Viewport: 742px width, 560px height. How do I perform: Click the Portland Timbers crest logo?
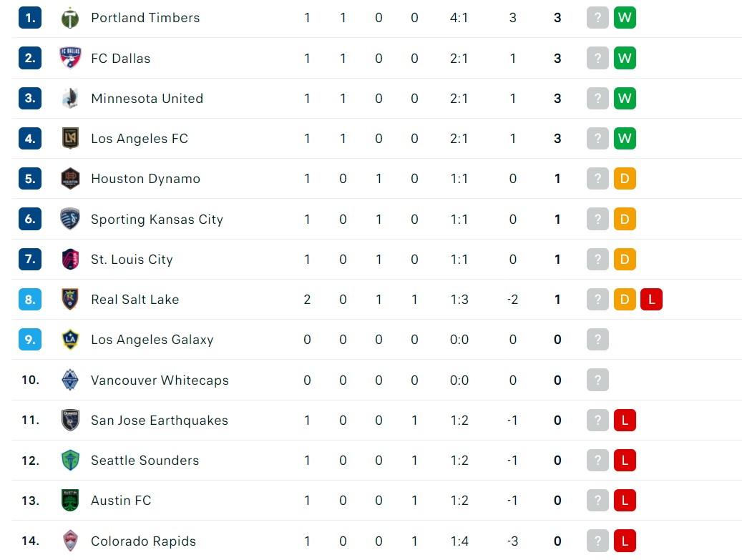coord(70,18)
